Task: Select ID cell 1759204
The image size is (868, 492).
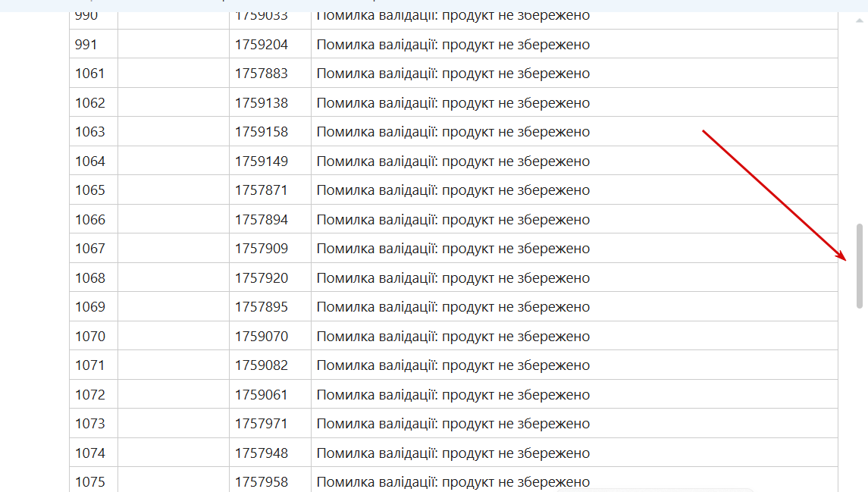Action: [262, 45]
